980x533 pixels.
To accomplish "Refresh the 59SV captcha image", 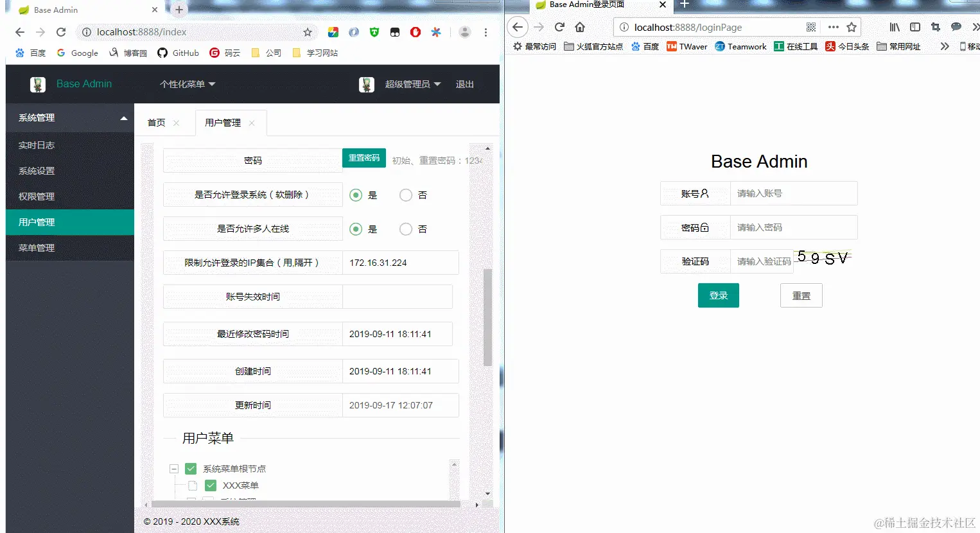I will [x=823, y=258].
